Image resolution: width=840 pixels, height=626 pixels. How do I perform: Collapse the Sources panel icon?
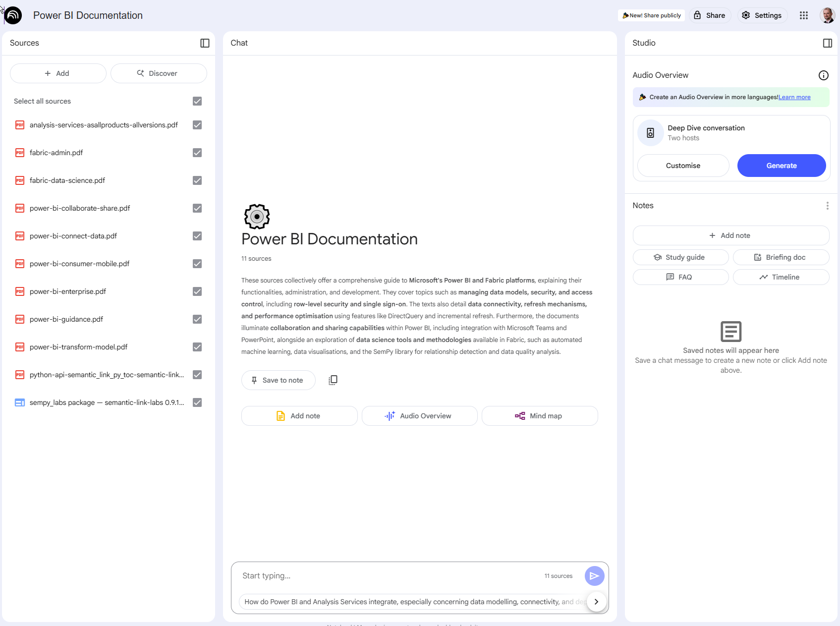pos(205,43)
